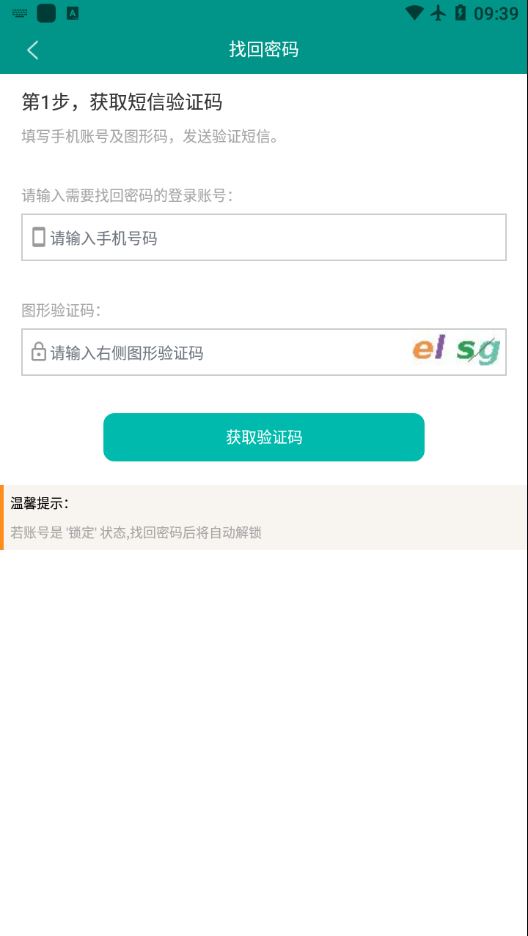The width and height of the screenshot is (528, 936).
Task: Tap the 找回密码 page title
Action: coord(264,50)
